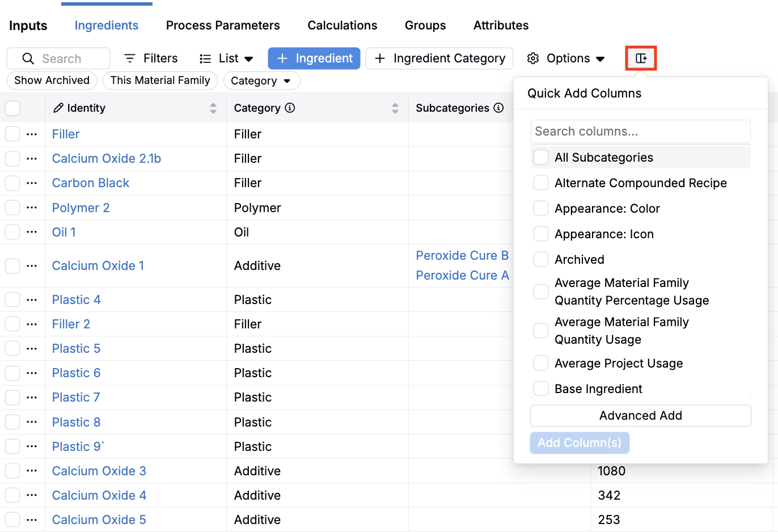The width and height of the screenshot is (778, 532).
Task: Expand the Category filter dropdown
Action: click(261, 81)
